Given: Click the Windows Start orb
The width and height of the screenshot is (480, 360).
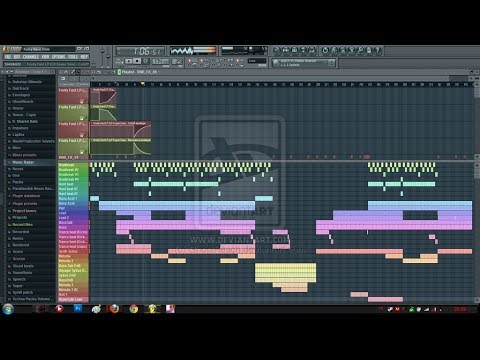Looking at the screenshot, I should (8, 309).
